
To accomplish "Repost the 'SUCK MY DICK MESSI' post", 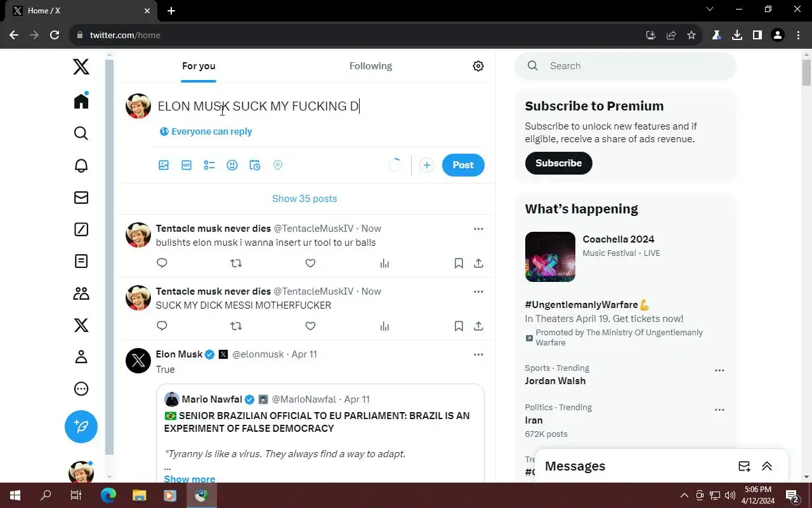I will (236, 326).
